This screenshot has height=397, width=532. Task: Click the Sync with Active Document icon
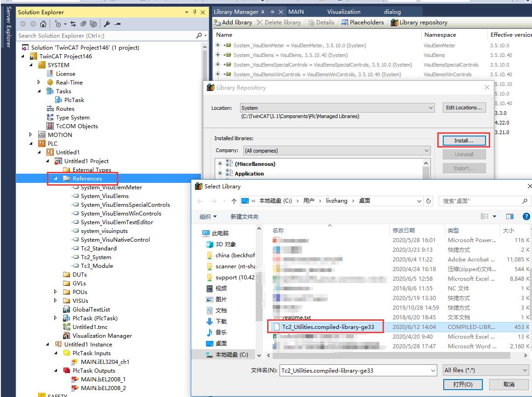(73, 24)
